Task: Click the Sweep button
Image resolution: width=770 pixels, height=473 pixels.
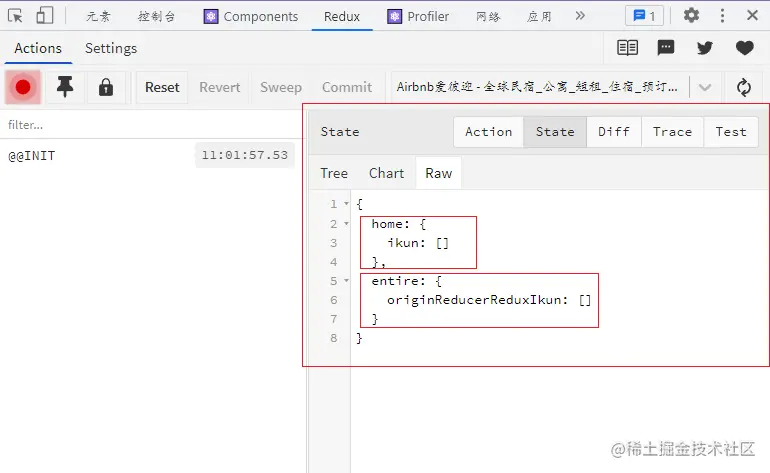Action: coord(281,87)
